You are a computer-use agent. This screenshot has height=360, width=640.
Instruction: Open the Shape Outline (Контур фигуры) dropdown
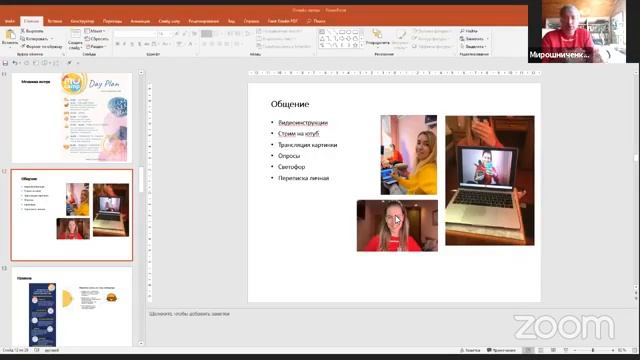click(x=431, y=39)
